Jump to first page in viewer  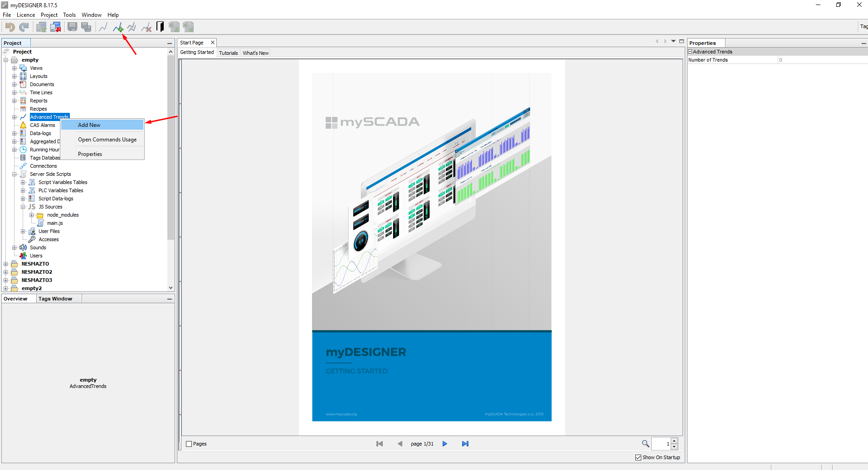[x=380, y=444]
